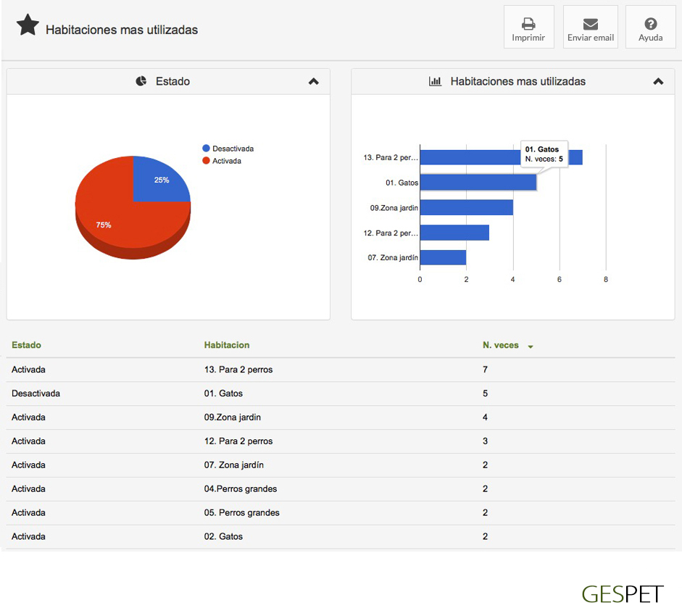This screenshot has width=682, height=616.
Task: Open help via the question mark icon
Action: pyautogui.click(x=650, y=24)
